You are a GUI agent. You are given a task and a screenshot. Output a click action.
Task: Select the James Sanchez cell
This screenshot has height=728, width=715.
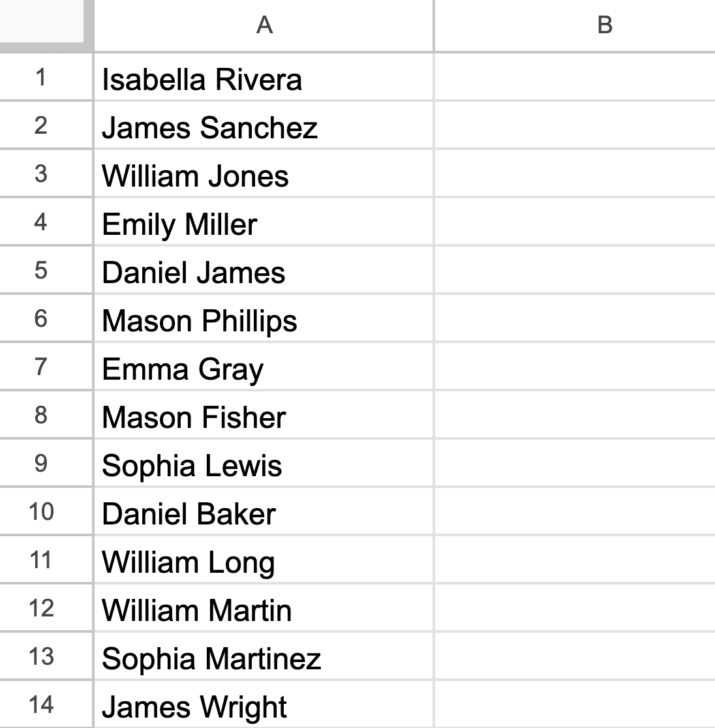(210, 127)
